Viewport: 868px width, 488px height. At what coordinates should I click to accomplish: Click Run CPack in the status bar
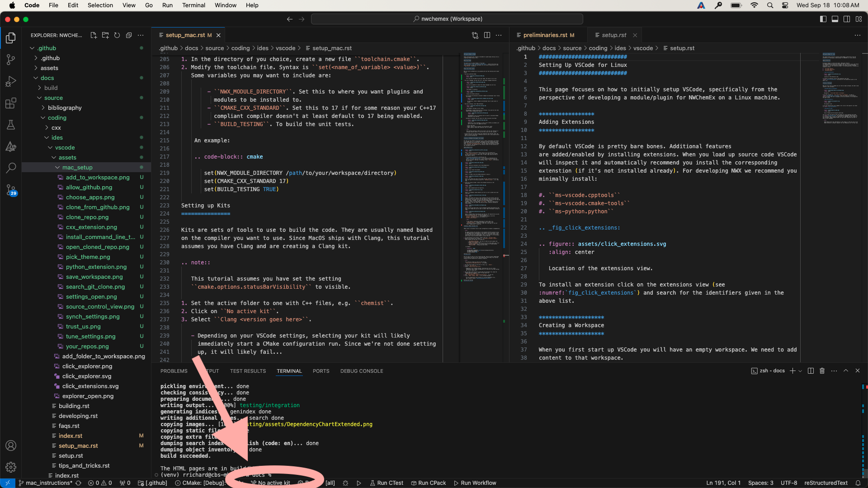click(x=428, y=483)
